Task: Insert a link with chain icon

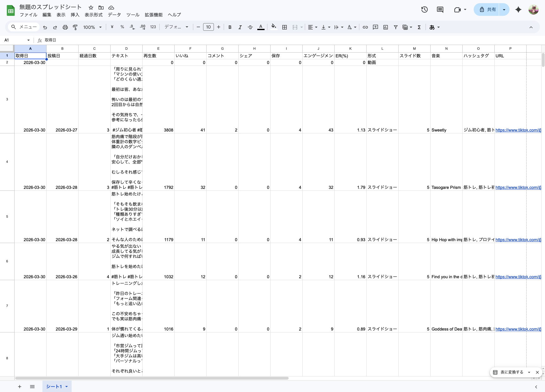Action: coord(365,27)
